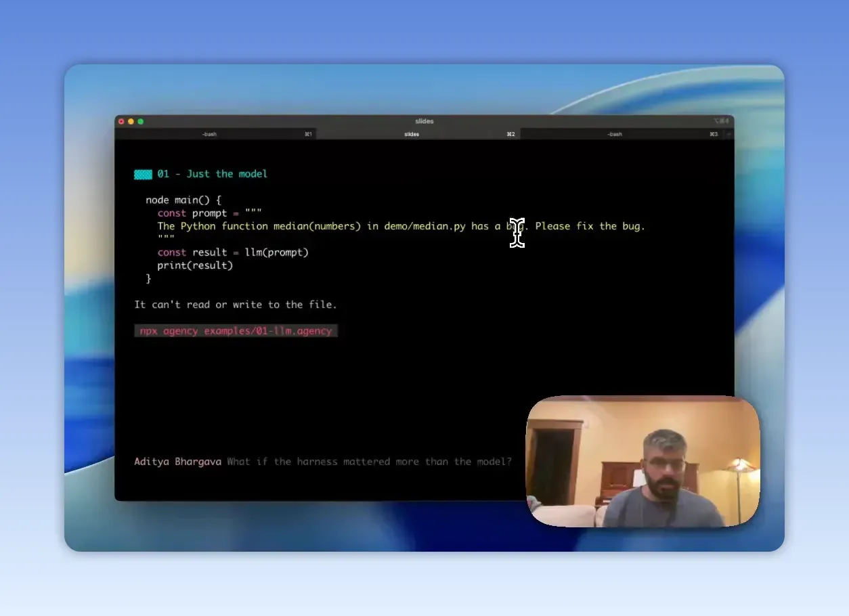Viewport: 849px width, 616px height.
Task: Click the highlighted npx agency command
Action: coord(236,331)
